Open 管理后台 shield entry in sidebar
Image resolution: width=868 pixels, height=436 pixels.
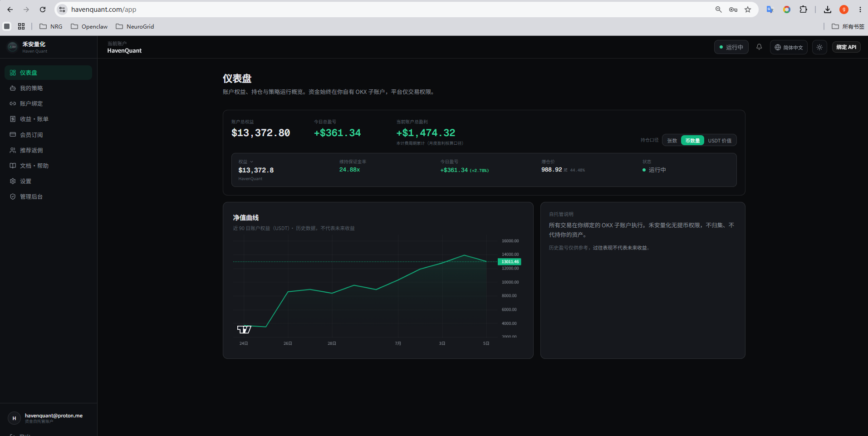pos(48,196)
